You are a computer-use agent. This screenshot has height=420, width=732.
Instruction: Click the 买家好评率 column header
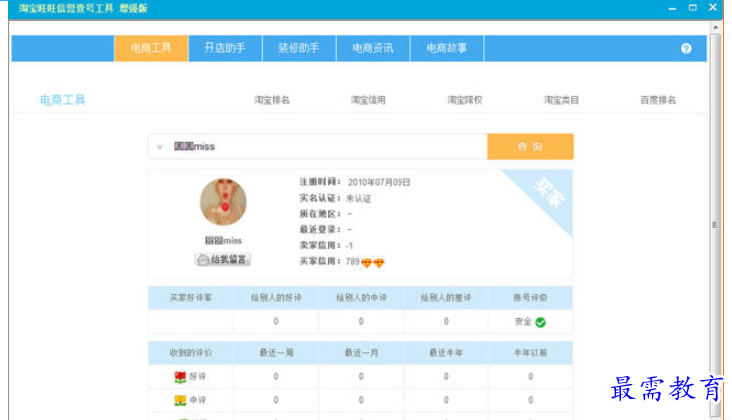tap(191, 298)
